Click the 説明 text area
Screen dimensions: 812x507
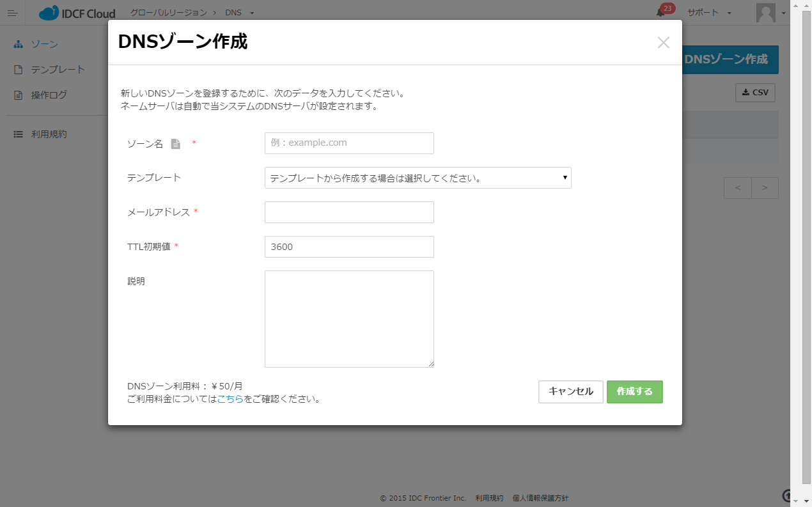(x=349, y=319)
